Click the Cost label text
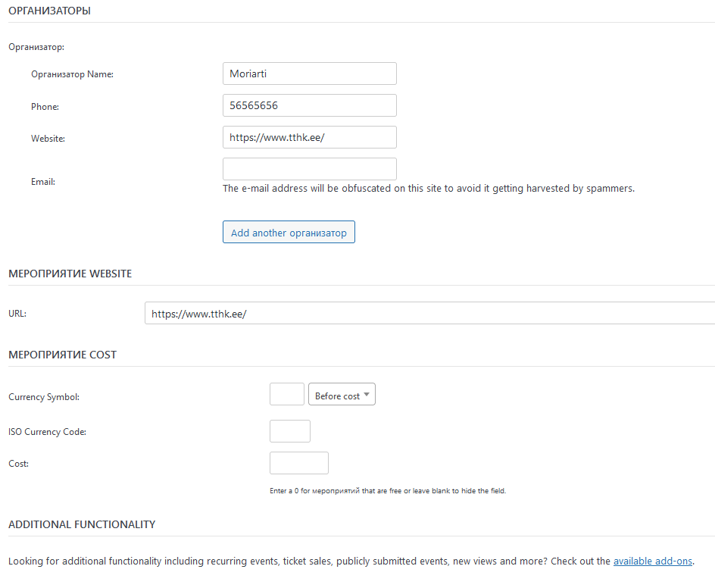This screenshot has width=715, height=588. pyautogui.click(x=19, y=464)
